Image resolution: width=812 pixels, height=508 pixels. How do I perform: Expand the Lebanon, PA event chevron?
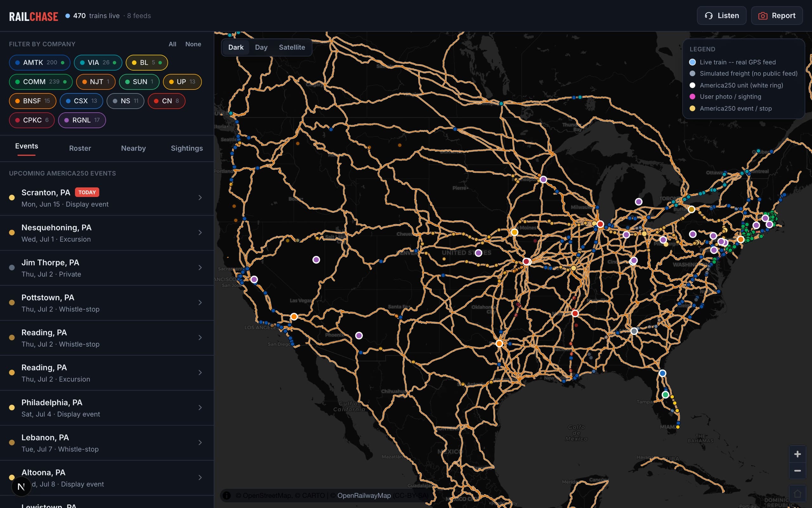[200, 443]
